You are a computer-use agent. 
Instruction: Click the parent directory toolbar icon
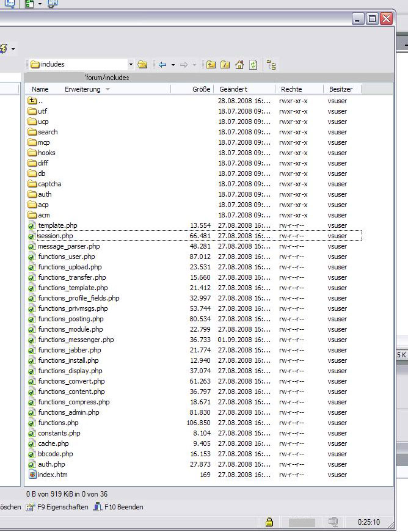click(211, 65)
